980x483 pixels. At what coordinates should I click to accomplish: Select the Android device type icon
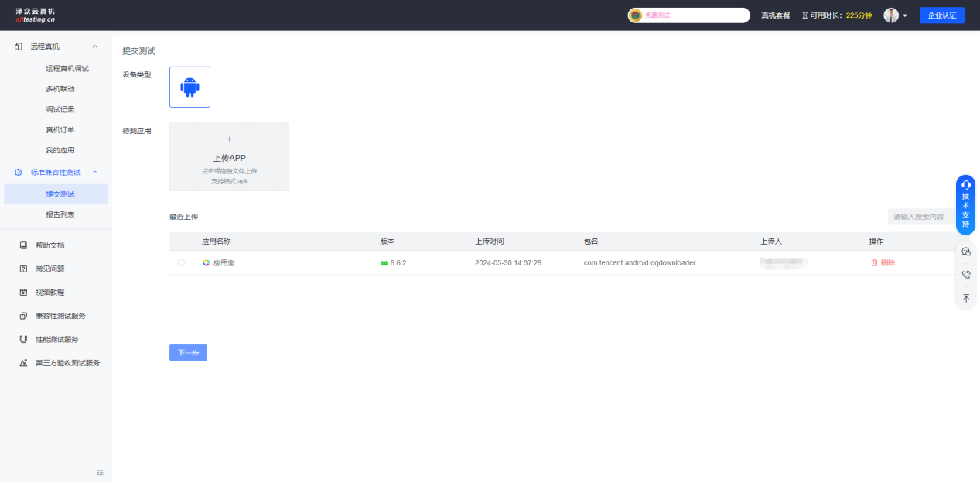[x=190, y=87]
